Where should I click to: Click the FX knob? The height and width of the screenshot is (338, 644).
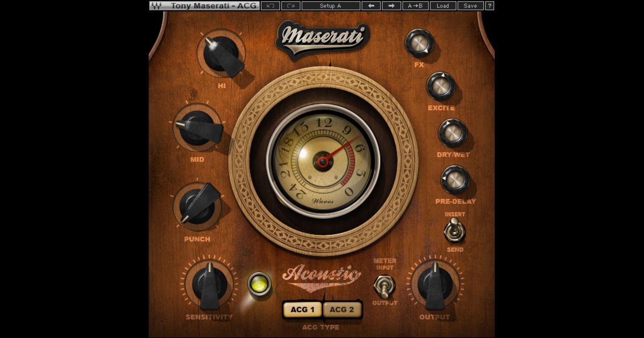pos(419,43)
